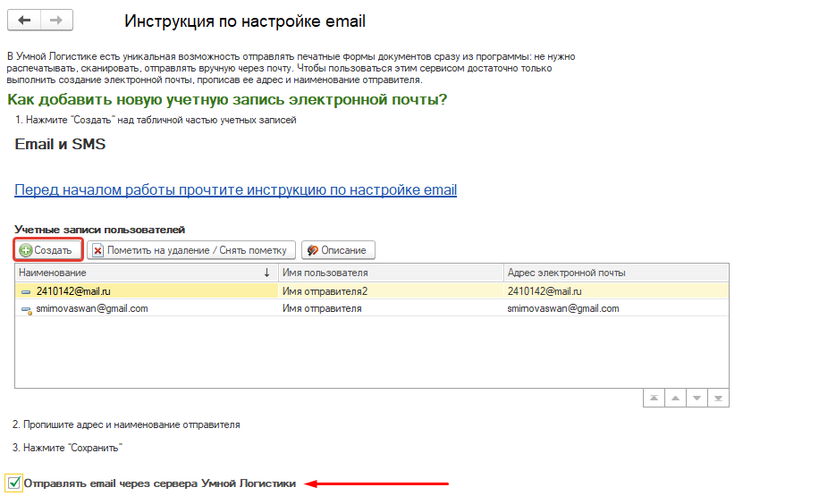Move down one record in list
Image resolution: width=836 pixels, height=504 pixels.
pos(697,397)
